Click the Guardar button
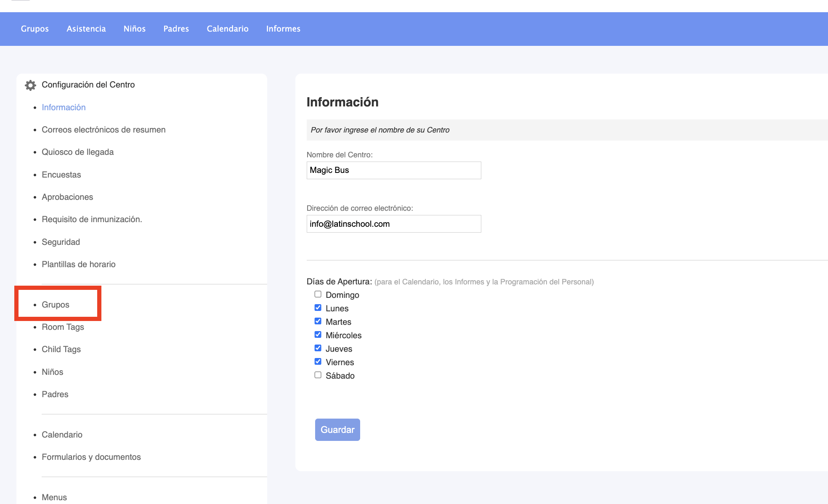This screenshot has height=504, width=828. [x=337, y=430]
